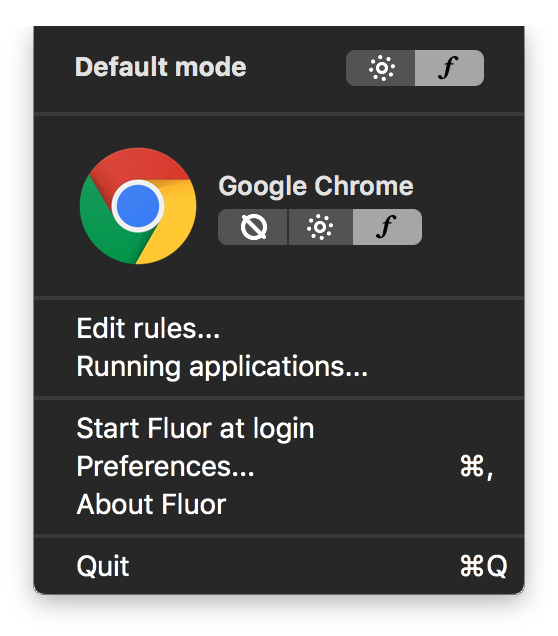Select function key icon in Default mode
This screenshot has width=558, height=636.
click(449, 67)
